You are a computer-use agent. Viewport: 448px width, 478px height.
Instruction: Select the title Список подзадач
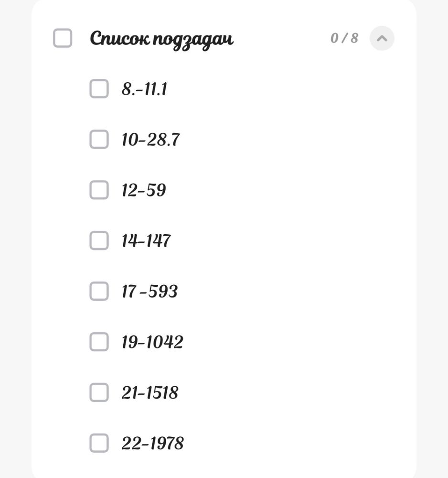[x=162, y=38]
